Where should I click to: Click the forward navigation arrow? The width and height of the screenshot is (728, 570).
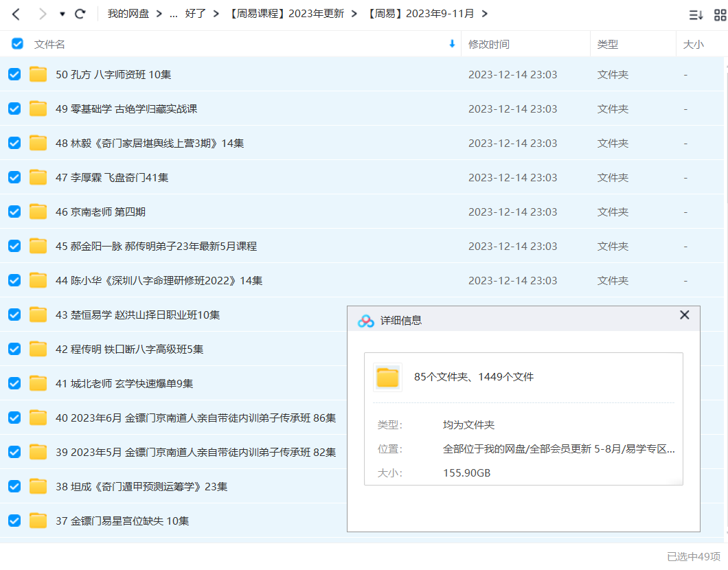43,14
